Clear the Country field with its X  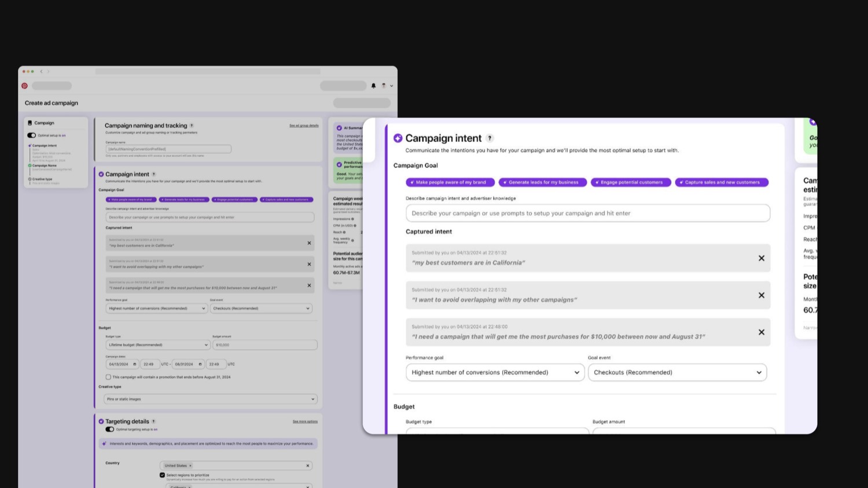coord(308,465)
